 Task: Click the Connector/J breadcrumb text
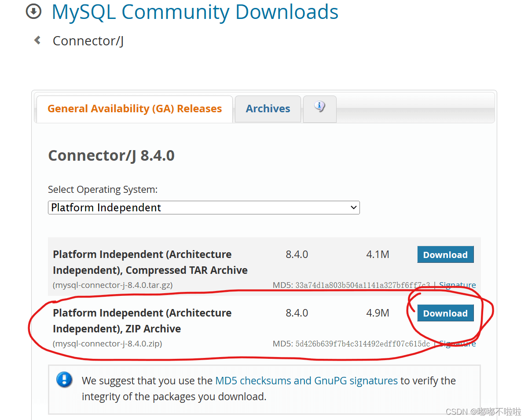pyautogui.click(x=88, y=41)
